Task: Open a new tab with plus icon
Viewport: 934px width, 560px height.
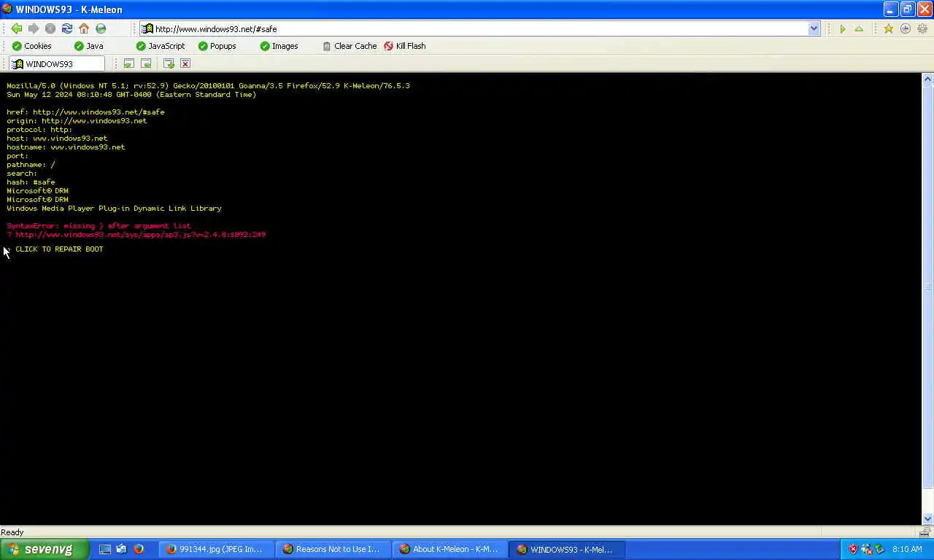Action: click(x=169, y=63)
